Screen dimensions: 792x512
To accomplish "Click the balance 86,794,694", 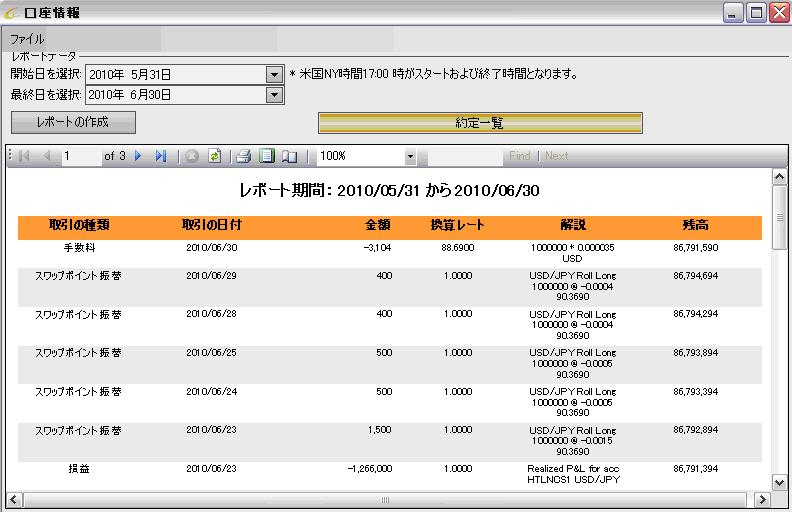I will point(696,276).
